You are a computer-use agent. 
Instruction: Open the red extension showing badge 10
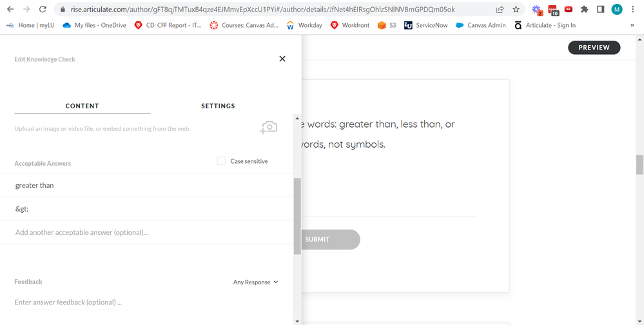[553, 10]
